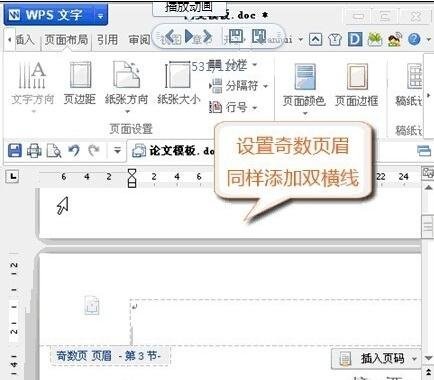The width and height of the screenshot is (434, 380).
Task: Open 页面边框 page border
Action: tap(357, 85)
